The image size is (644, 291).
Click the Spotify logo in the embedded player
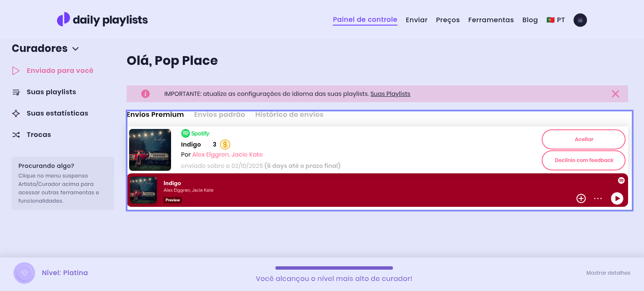tap(621, 180)
